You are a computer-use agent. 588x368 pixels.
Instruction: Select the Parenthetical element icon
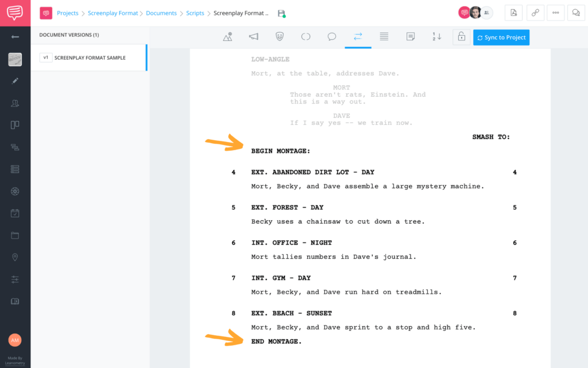pyautogui.click(x=305, y=36)
